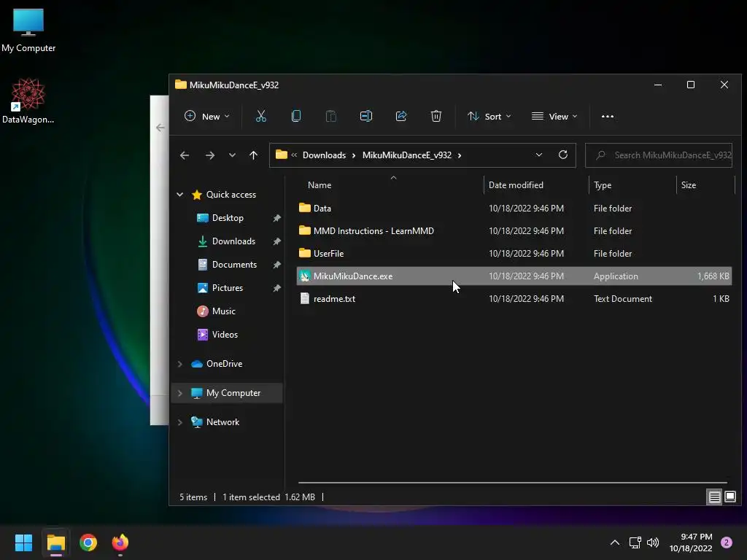Viewport: 747px width, 560px height.
Task: Select the UserFile folder
Action: (x=514, y=253)
